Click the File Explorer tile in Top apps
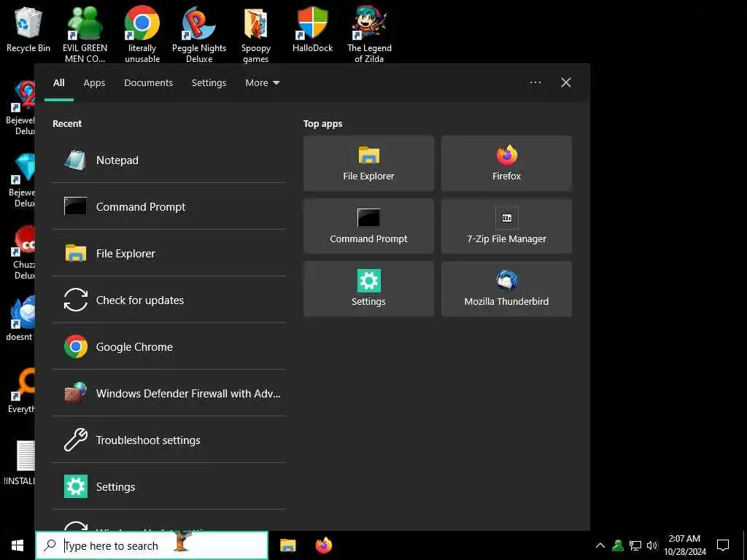 click(368, 163)
